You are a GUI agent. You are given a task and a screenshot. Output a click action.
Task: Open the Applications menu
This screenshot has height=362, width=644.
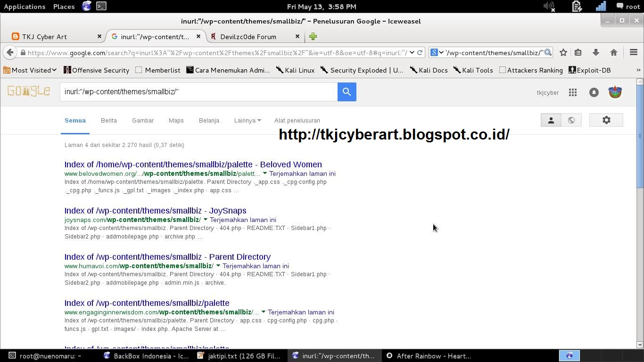click(x=25, y=7)
